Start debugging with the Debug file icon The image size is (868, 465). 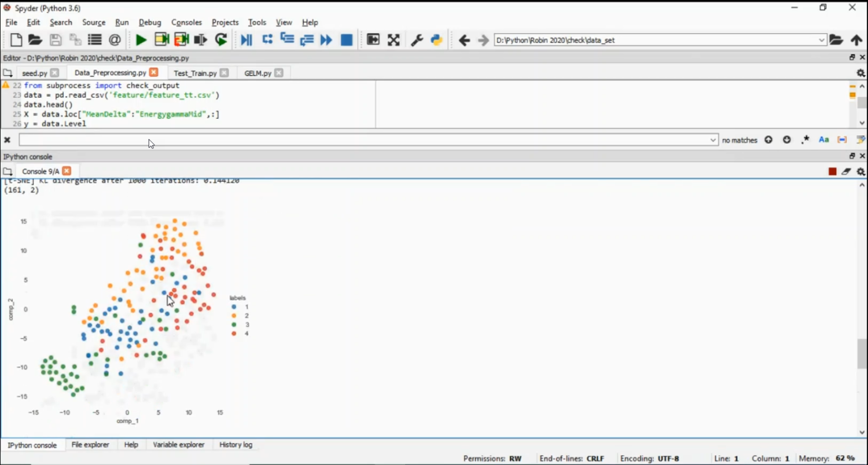(x=246, y=40)
